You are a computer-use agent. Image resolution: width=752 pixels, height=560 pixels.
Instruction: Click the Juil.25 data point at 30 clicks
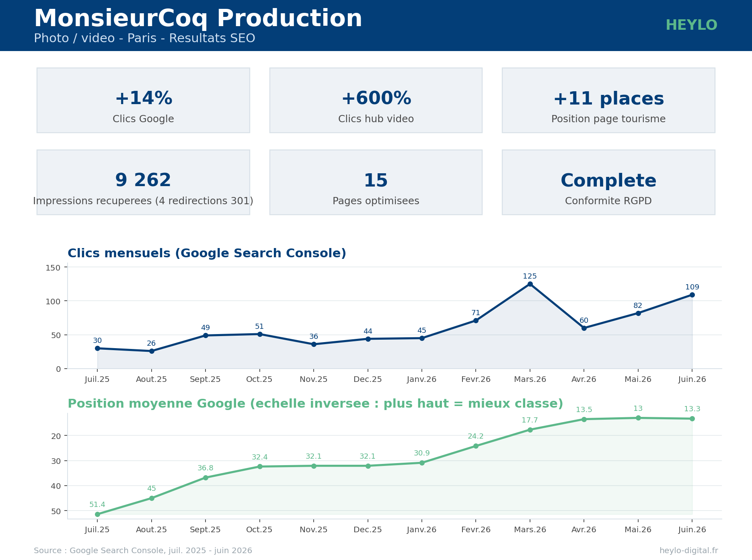click(x=97, y=348)
